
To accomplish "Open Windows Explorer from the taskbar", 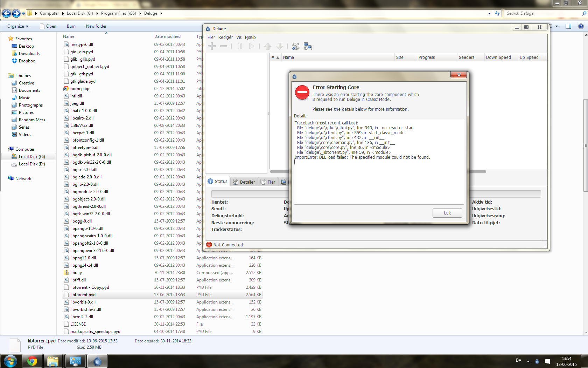I will (x=53, y=361).
